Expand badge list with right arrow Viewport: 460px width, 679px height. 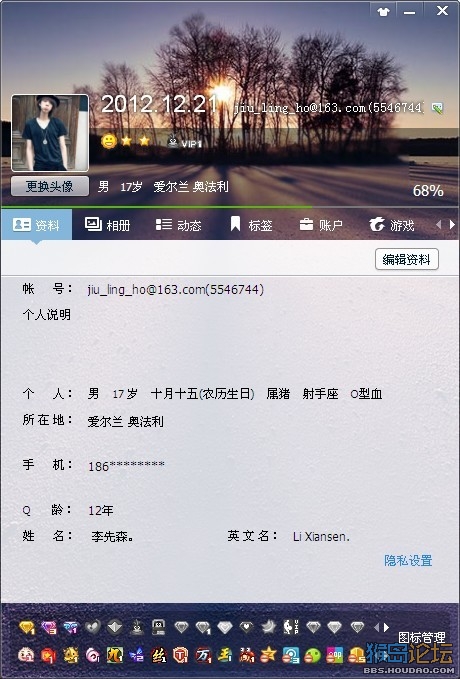click(386, 627)
